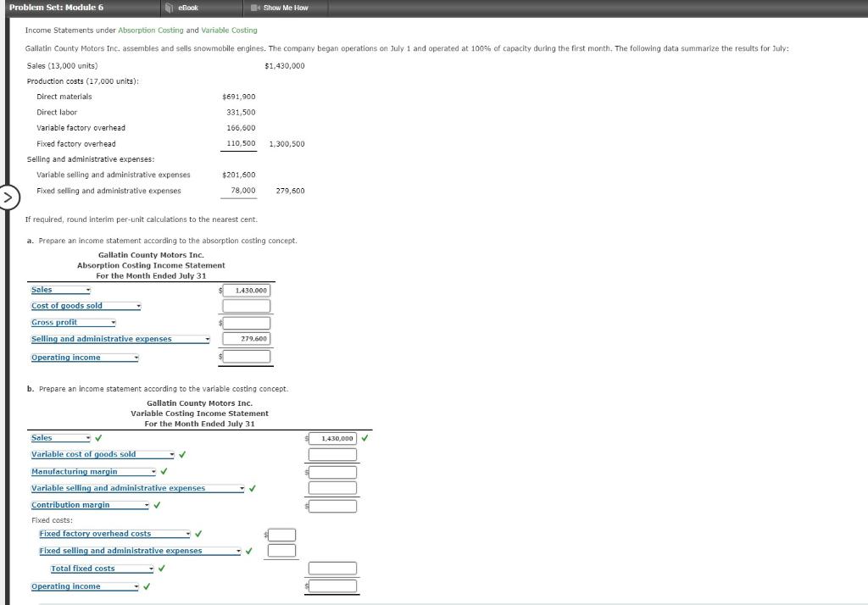The width and height of the screenshot is (868, 605).
Task: Click checkmark beside Fixed factory overhead costs
Action: click(x=198, y=534)
